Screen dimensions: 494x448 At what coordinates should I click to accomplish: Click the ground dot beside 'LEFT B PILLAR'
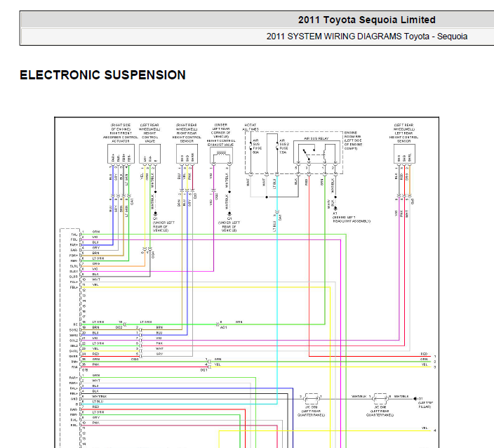[415, 399]
